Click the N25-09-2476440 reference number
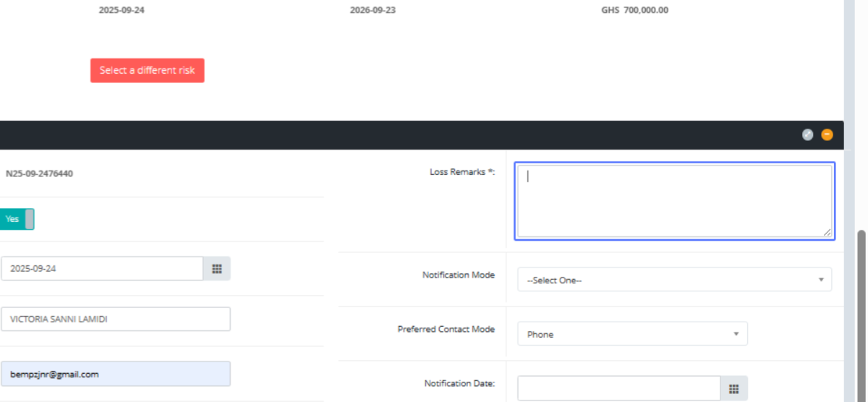This screenshot has width=868, height=402. [x=39, y=174]
